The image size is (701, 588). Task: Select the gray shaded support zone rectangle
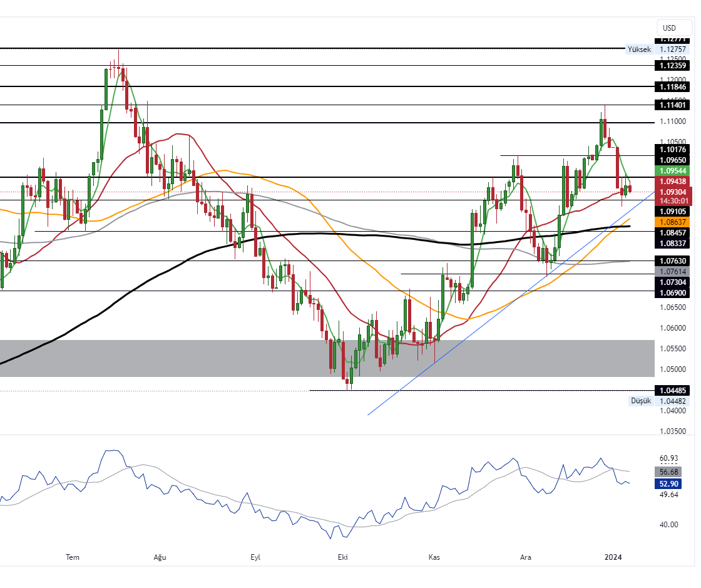(188, 358)
